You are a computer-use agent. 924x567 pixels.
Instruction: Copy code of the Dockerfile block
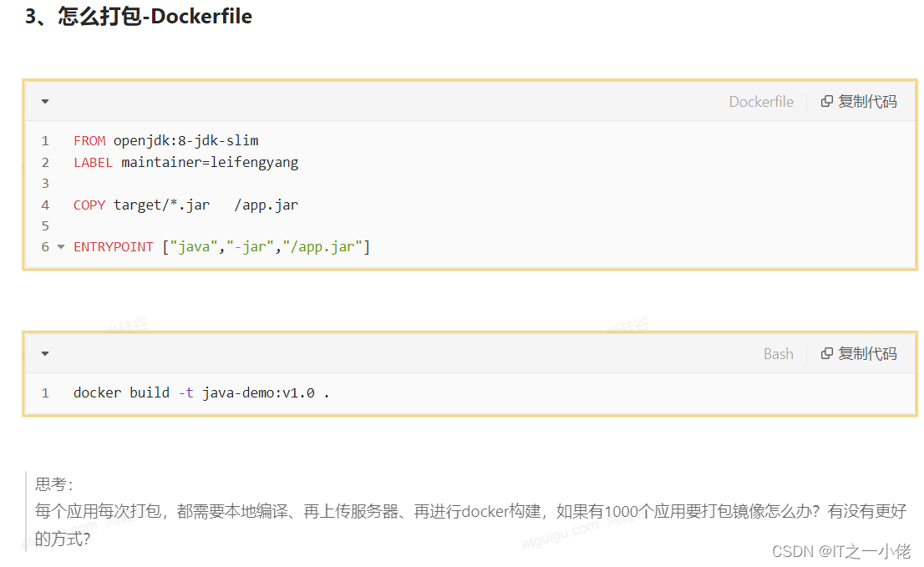coord(859,102)
